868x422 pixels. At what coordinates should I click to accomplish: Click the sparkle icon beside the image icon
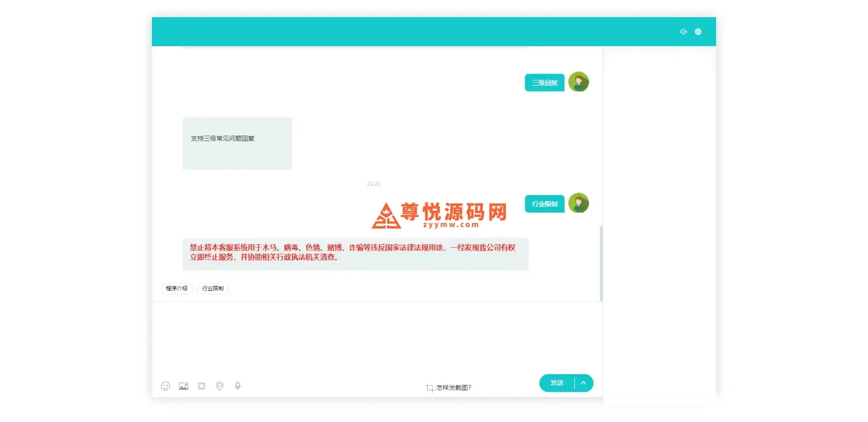(202, 386)
